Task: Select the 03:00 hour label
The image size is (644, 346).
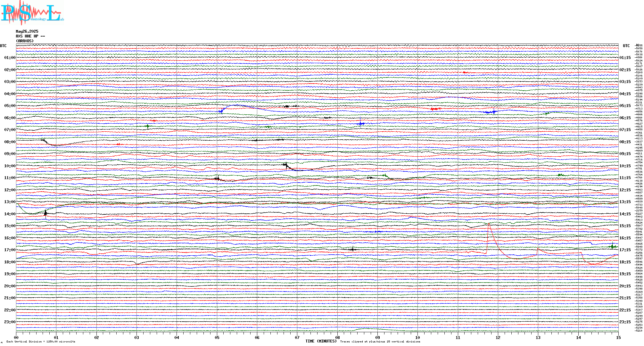Action: 10,82
